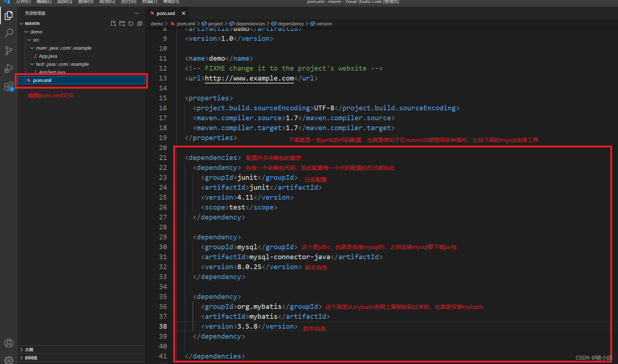
Task: Refresh the Explorer with the refresh icon
Action: click(x=131, y=23)
